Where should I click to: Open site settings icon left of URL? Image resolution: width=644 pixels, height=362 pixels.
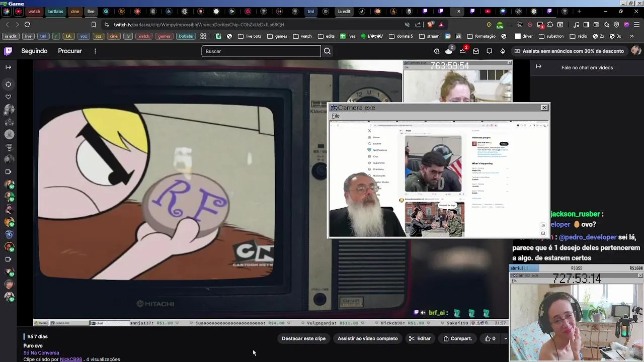(x=106, y=24)
